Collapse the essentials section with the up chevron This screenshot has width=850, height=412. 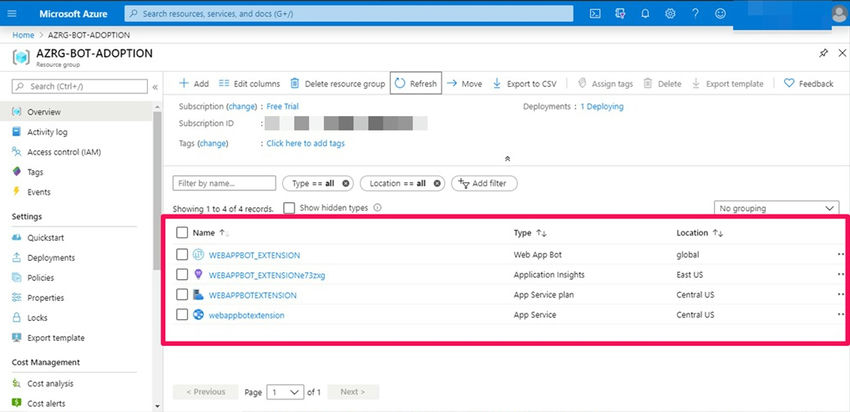[507, 159]
